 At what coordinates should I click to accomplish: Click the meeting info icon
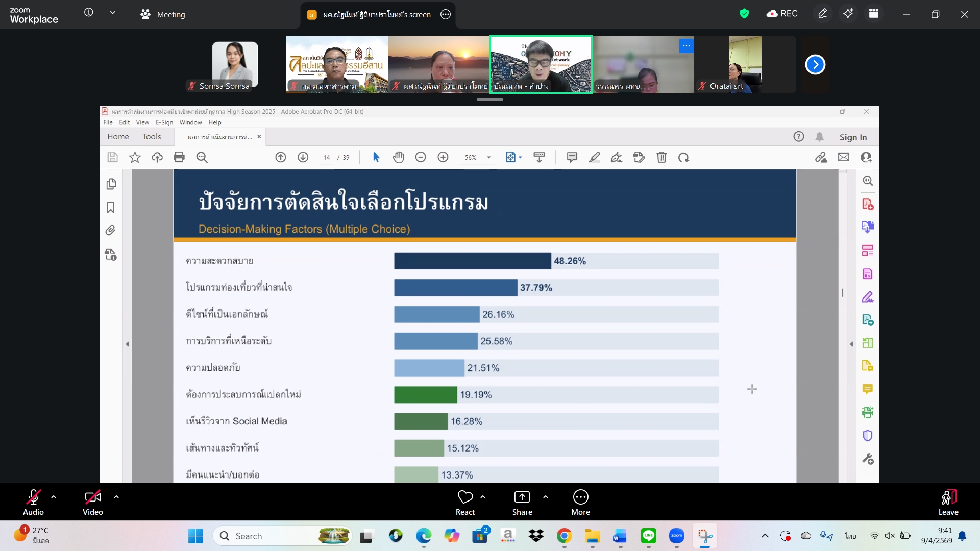tap(88, 12)
